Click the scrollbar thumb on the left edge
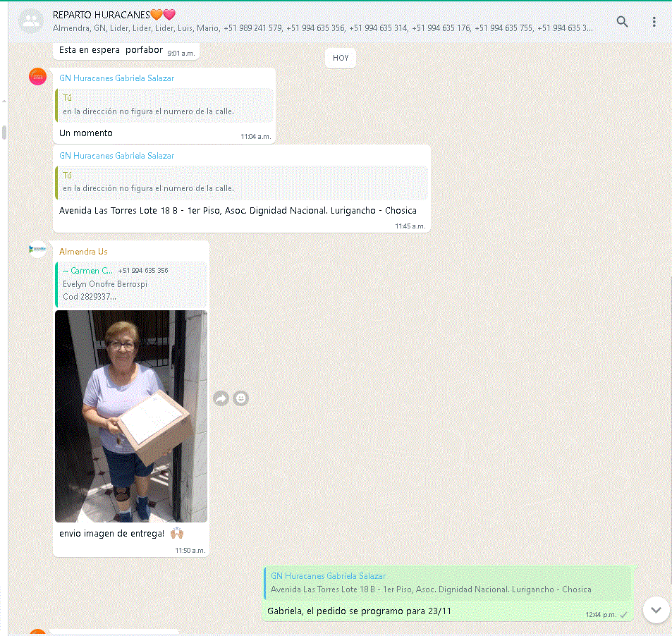 pos(4,133)
